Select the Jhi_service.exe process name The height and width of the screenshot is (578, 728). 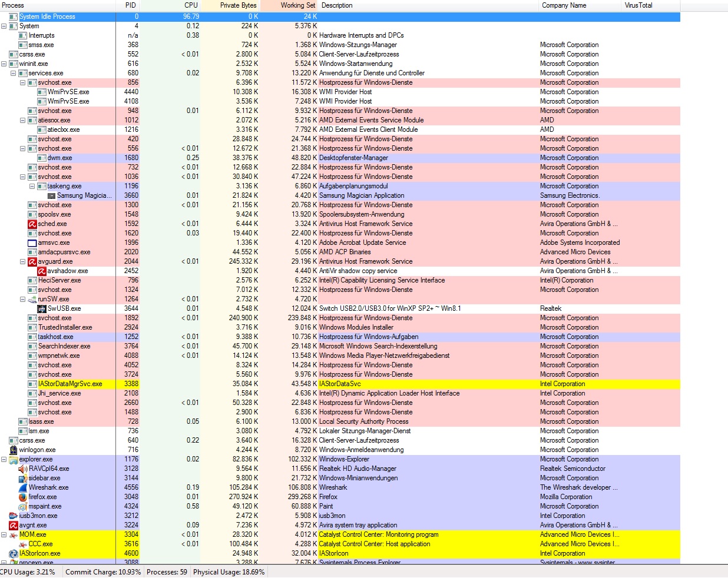[x=59, y=393]
